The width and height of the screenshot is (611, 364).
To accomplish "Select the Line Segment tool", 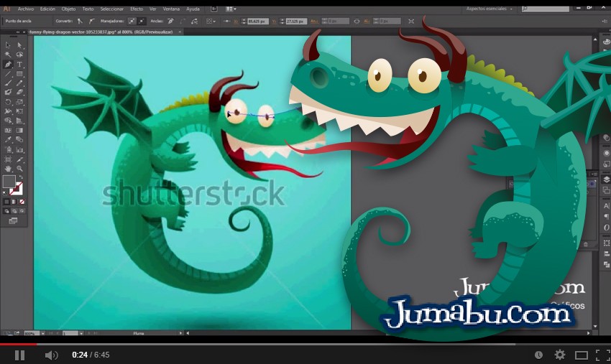I will pyautogui.click(x=8, y=73).
